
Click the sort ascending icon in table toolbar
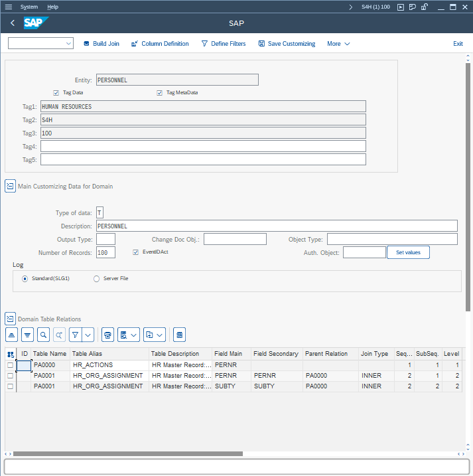[x=12, y=334]
